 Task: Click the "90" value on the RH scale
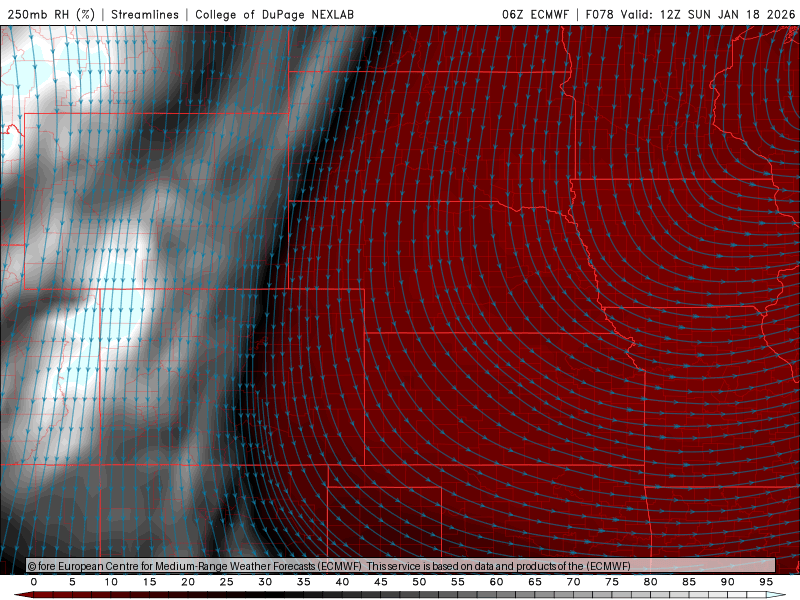pos(728,582)
